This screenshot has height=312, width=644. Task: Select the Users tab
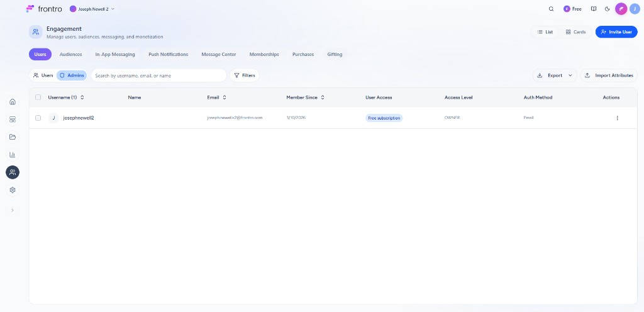pyautogui.click(x=40, y=54)
